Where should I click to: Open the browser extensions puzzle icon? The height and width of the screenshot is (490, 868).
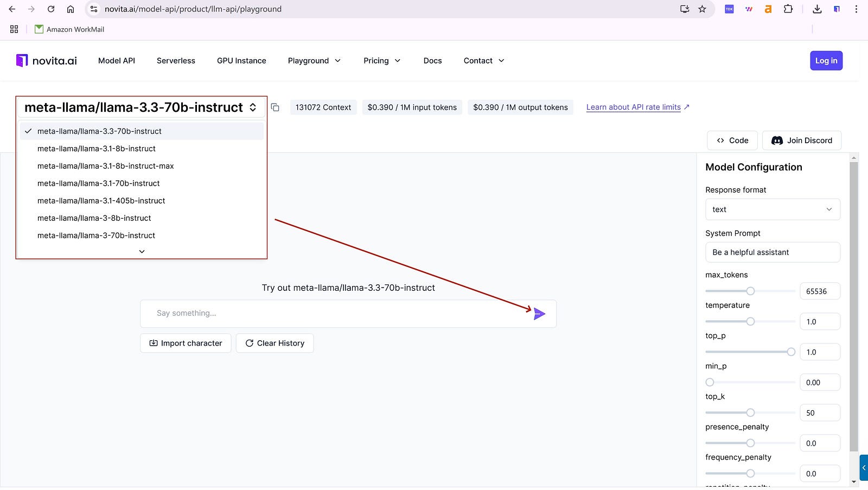[788, 9]
